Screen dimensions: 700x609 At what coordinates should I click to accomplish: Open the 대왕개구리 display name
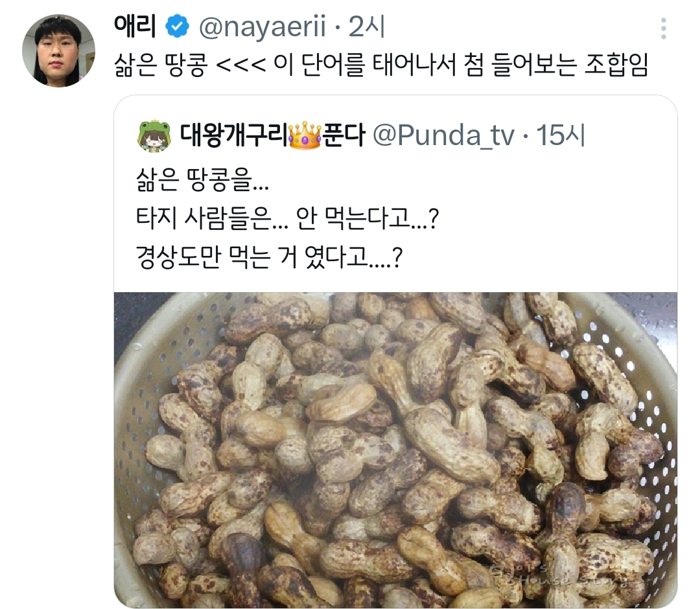point(234,135)
